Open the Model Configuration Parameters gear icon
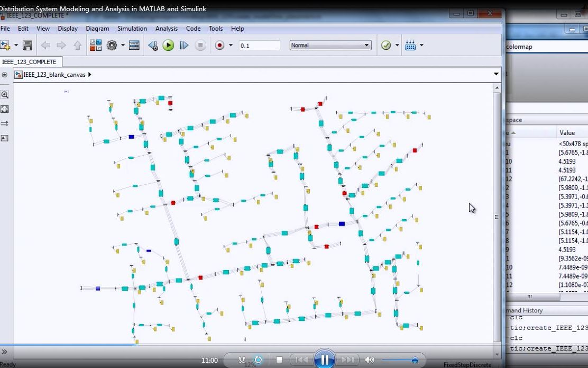588x368 pixels. 111,45
